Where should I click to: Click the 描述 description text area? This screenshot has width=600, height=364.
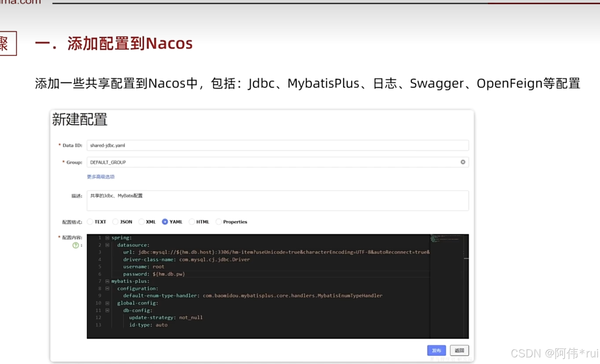click(x=278, y=200)
